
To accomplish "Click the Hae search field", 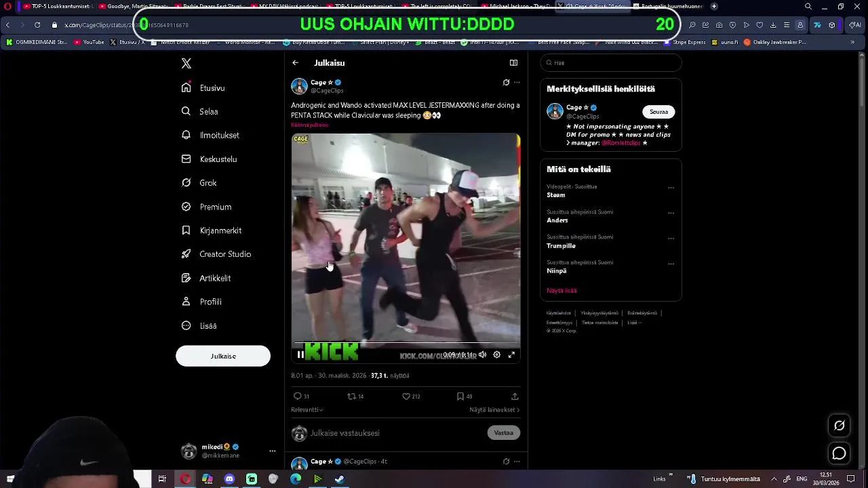I will pos(611,63).
